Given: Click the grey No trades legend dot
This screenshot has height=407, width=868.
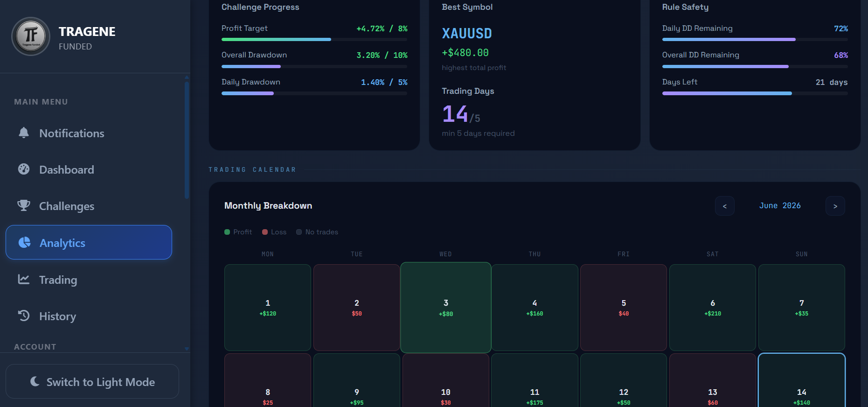Looking at the screenshot, I should pos(299,232).
